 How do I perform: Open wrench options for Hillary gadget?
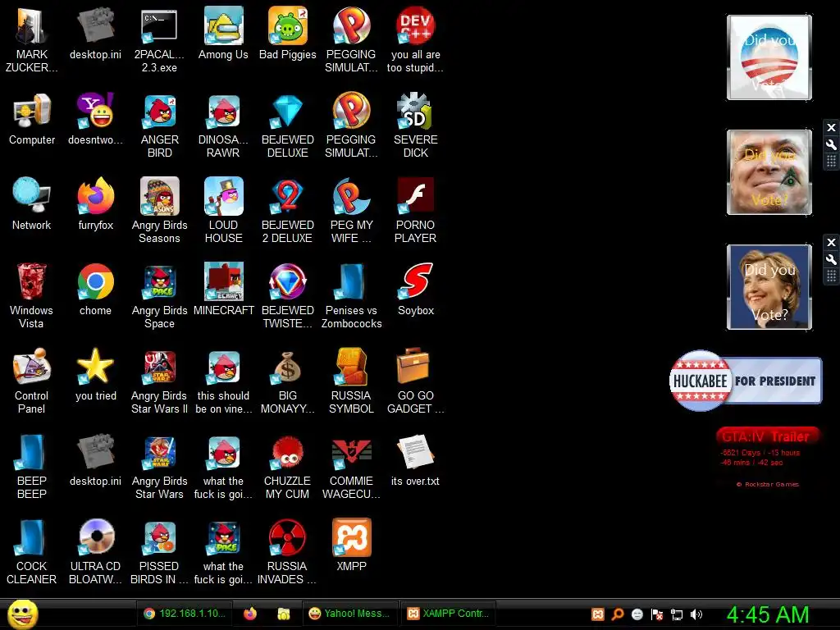[831, 259]
